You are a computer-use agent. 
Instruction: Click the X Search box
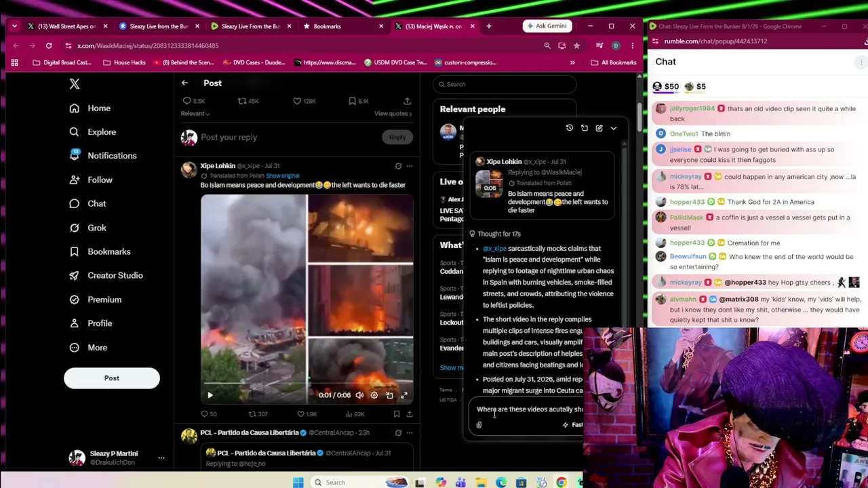(505, 84)
